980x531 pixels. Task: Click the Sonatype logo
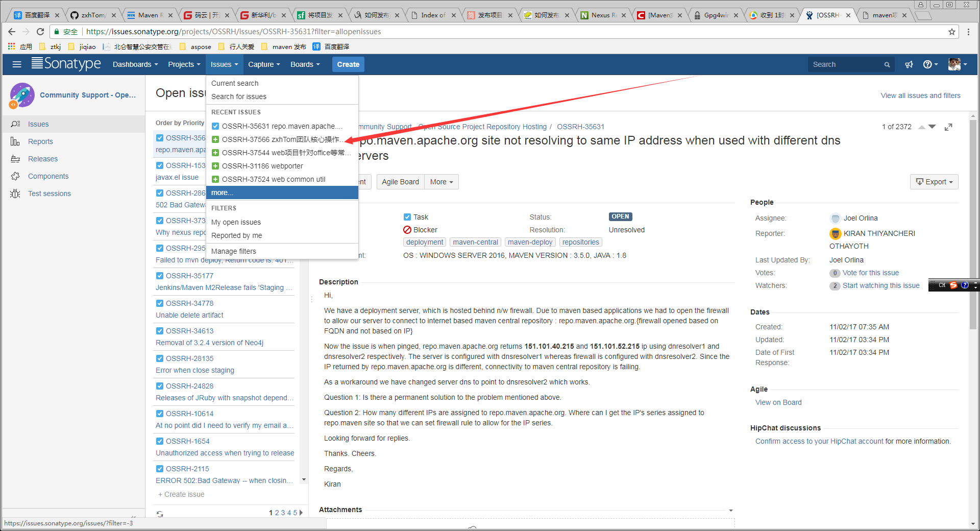(66, 64)
